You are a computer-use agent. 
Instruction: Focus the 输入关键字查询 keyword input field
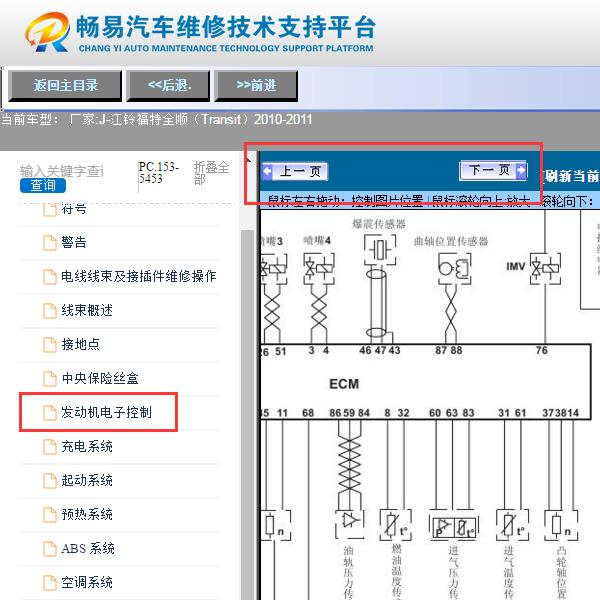pyautogui.click(x=62, y=171)
